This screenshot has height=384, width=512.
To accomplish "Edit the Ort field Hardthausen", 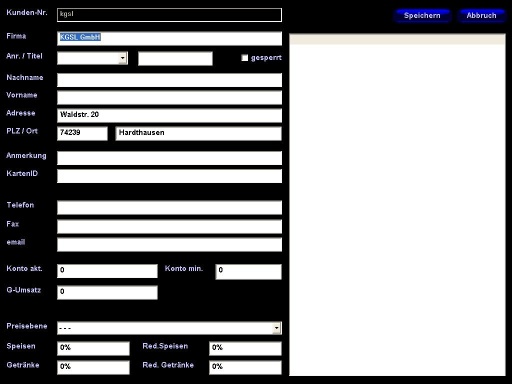I will (198, 133).
